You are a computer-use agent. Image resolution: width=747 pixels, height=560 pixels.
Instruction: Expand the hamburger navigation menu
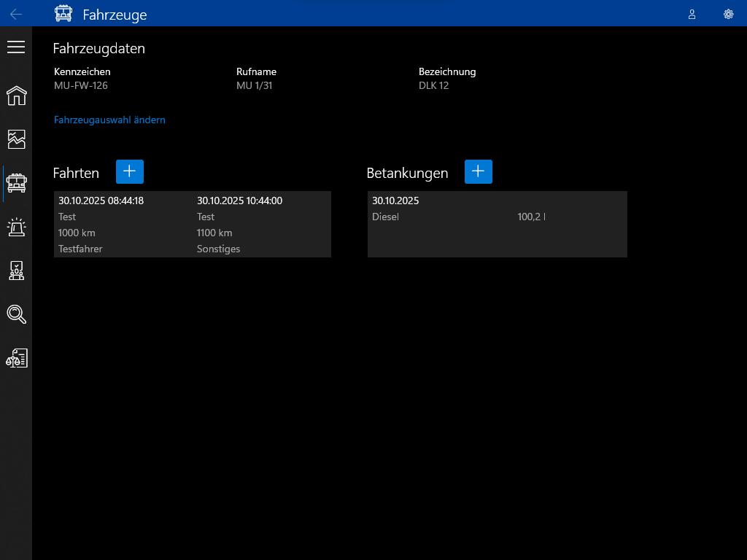click(x=16, y=47)
